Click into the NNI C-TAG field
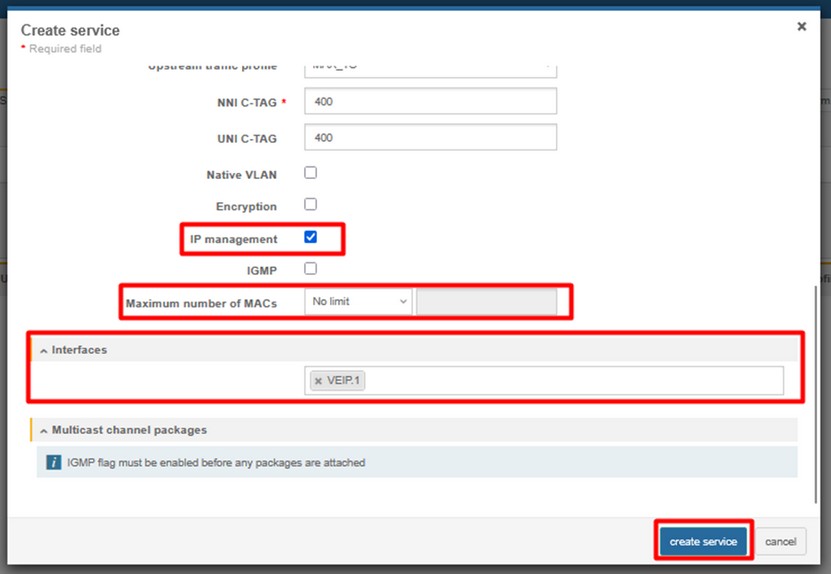Viewport: 831px width, 574px height. coord(430,102)
